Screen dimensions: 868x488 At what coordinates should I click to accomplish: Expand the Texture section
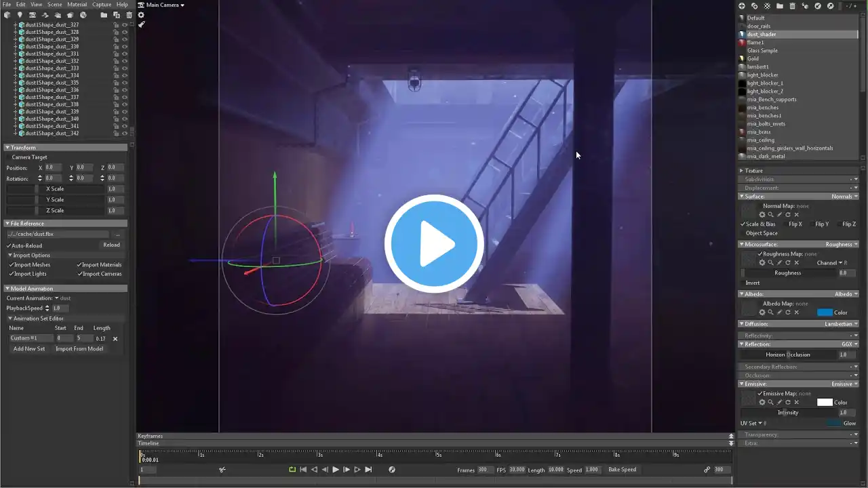click(x=741, y=171)
